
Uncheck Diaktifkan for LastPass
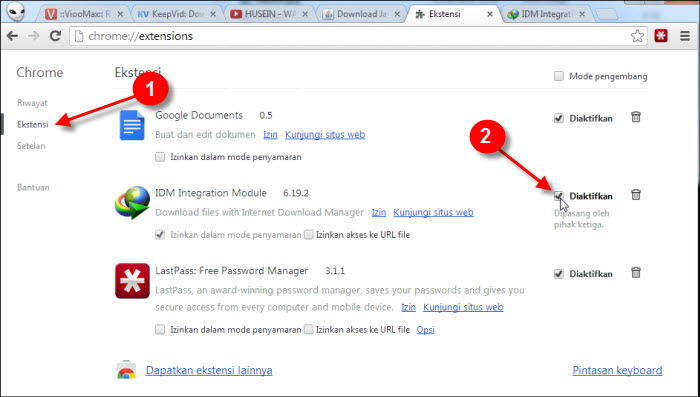pos(558,274)
